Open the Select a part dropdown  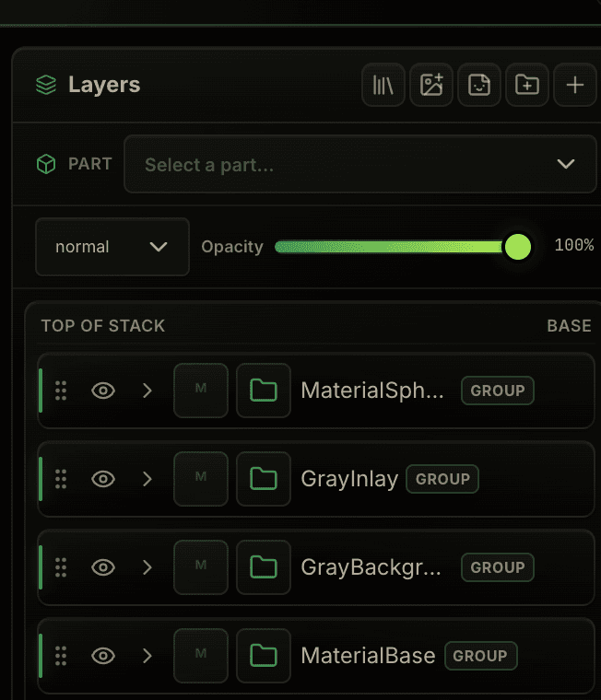pos(360,164)
